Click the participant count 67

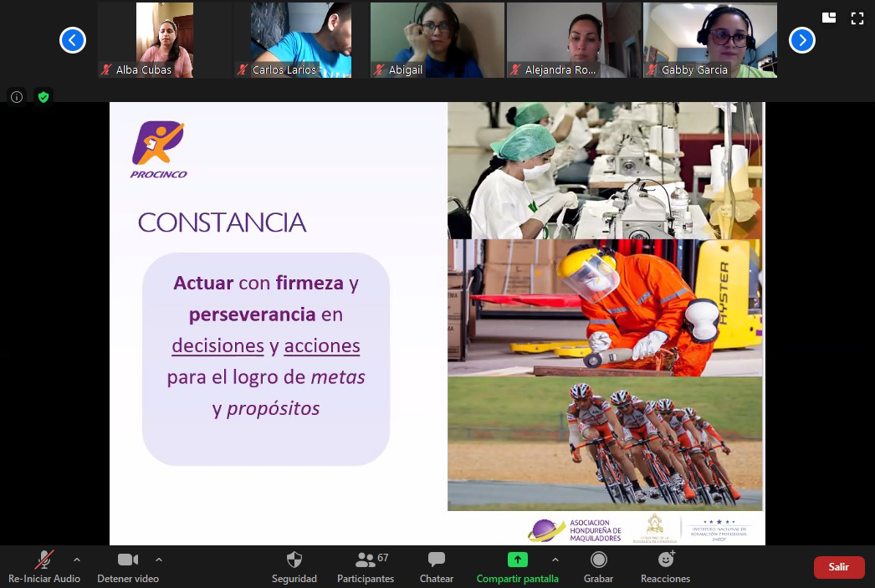[x=383, y=557]
